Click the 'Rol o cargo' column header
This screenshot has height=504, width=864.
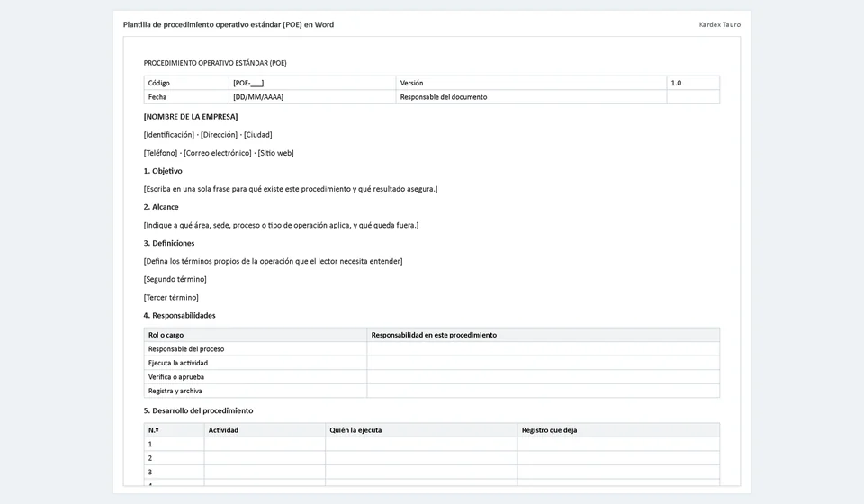(x=256, y=335)
